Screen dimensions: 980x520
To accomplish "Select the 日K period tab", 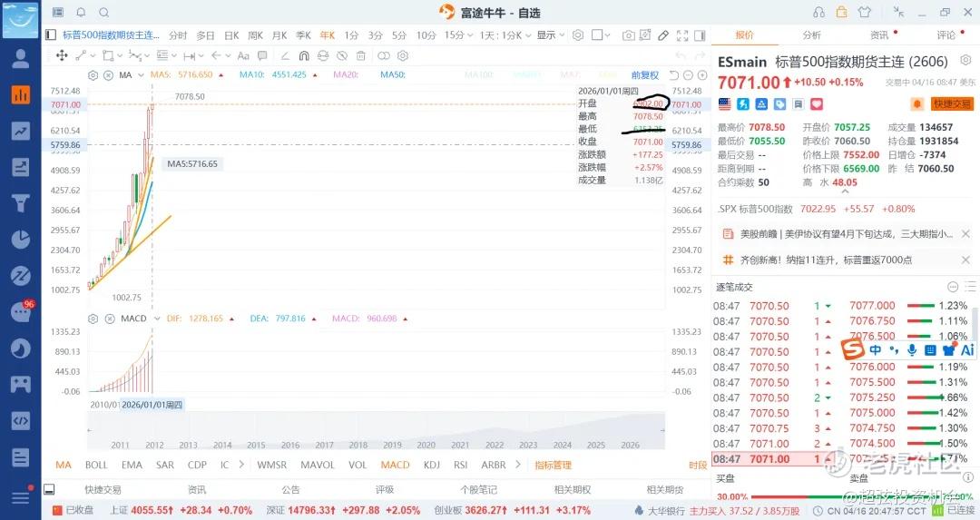I will pos(231,35).
